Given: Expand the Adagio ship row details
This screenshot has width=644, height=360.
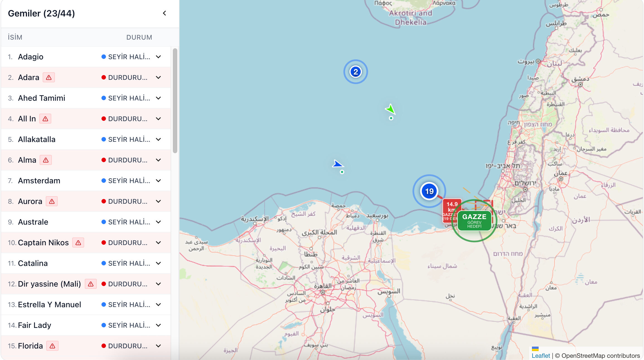Looking at the screenshot, I should pyautogui.click(x=158, y=57).
